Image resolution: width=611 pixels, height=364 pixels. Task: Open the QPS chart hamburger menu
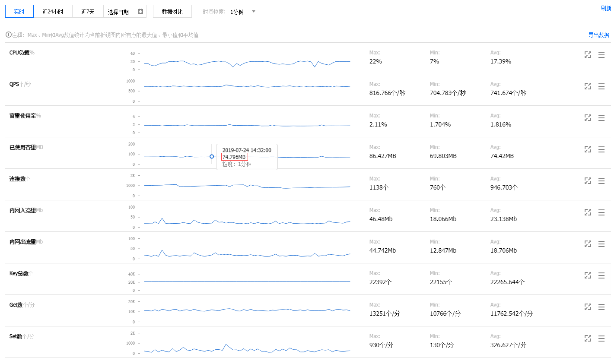coord(601,86)
